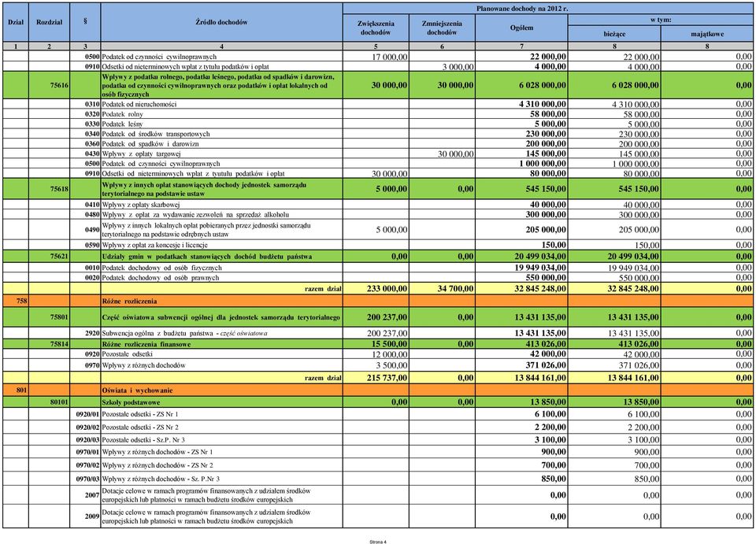Select 'Podatek od środków transportowych' row
Screen dimensions: 756x544
[378, 134]
